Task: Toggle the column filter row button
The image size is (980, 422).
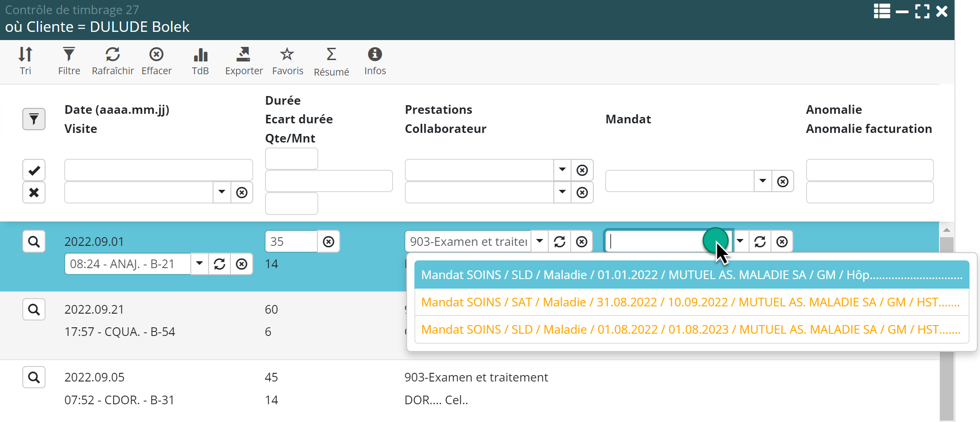Action: [x=34, y=119]
